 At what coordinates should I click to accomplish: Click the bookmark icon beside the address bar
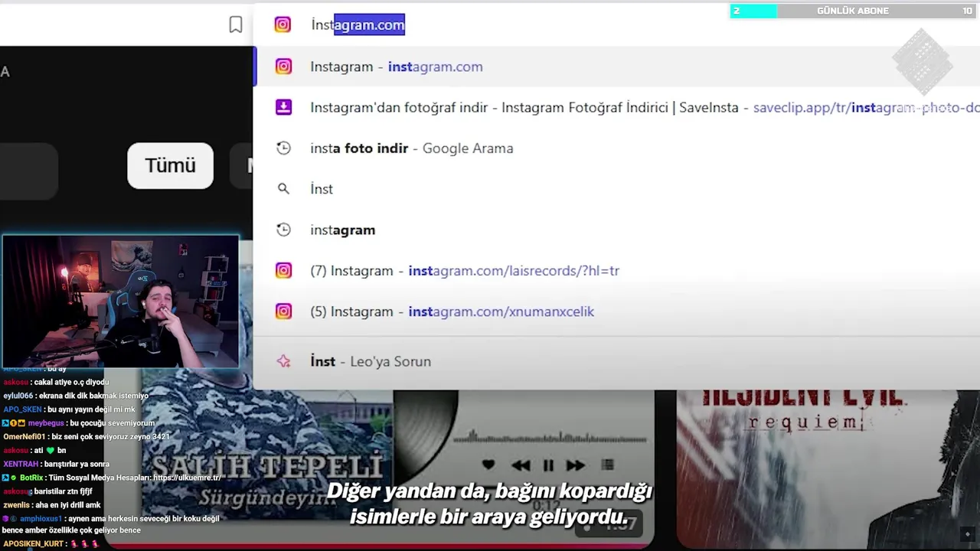[236, 24]
